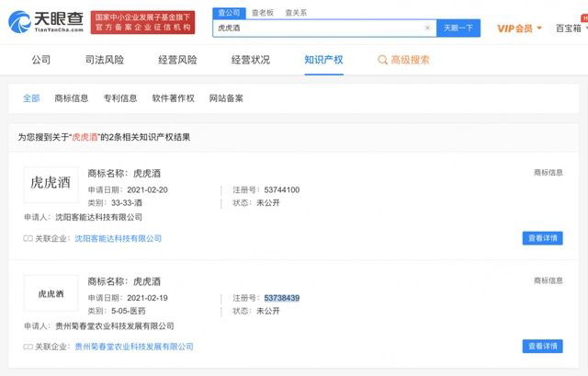Click 查看详情 for the 沈阳客能达 trademark

point(541,238)
